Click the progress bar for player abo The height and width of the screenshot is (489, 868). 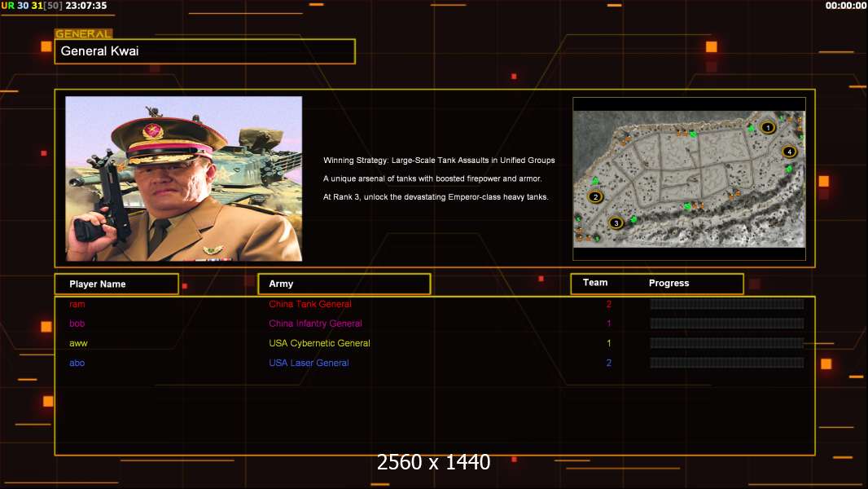click(x=726, y=363)
